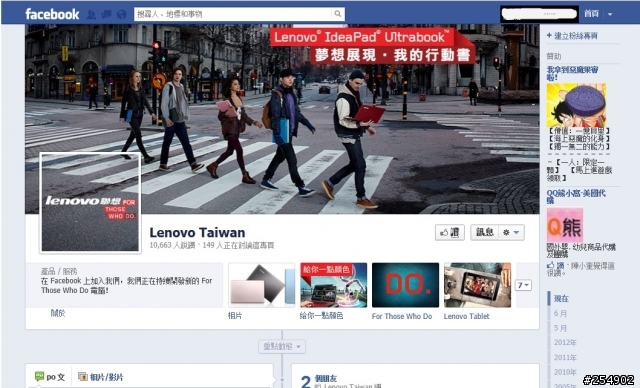Open the account dropdown arrow in top bar

[x=610, y=14]
